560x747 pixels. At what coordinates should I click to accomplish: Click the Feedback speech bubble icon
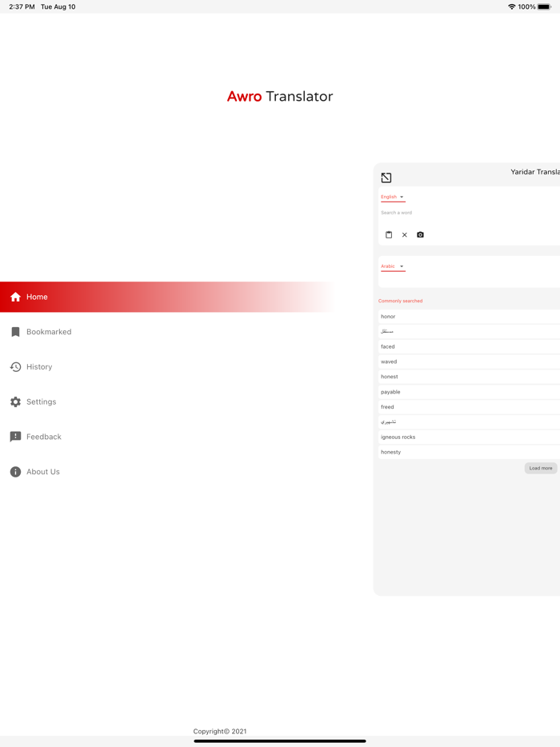click(15, 437)
